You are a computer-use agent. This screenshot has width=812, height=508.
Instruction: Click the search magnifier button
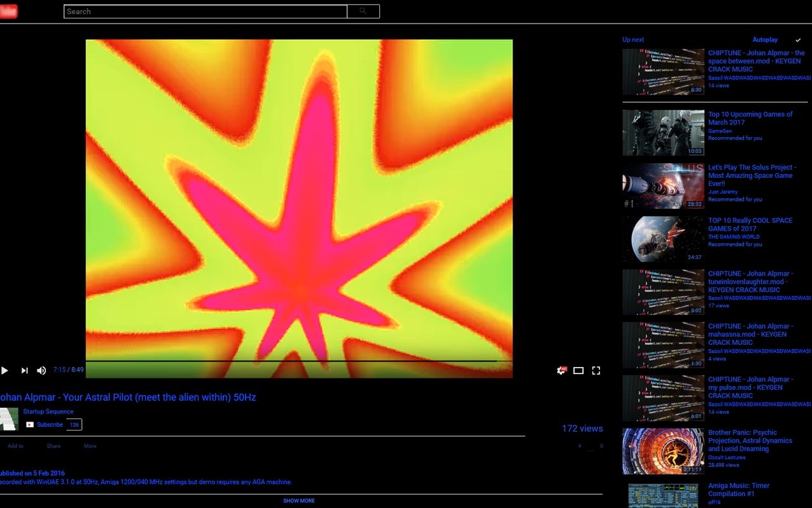click(363, 11)
